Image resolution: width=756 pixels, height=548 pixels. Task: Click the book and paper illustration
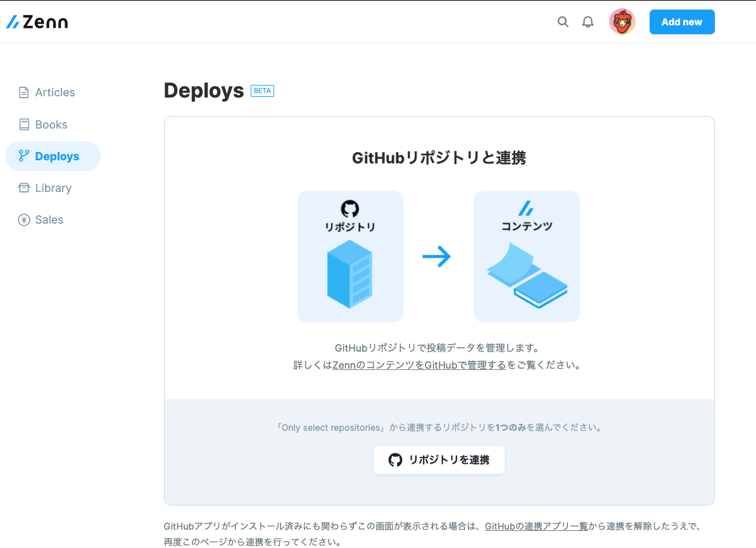click(527, 276)
